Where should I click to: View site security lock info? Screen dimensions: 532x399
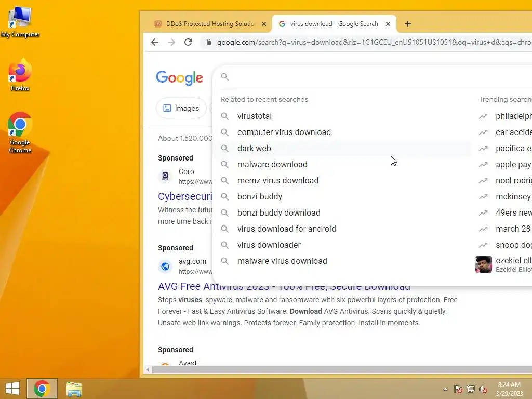click(209, 42)
